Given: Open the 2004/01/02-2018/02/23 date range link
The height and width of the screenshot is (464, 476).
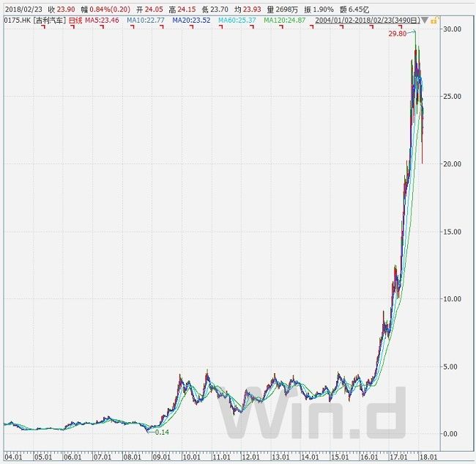Looking at the screenshot, I should (x=368, y=21).
